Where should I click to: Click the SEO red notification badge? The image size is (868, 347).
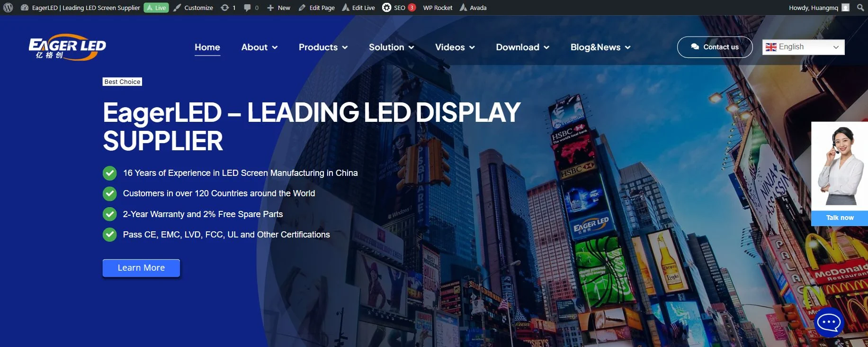point(412,8)
